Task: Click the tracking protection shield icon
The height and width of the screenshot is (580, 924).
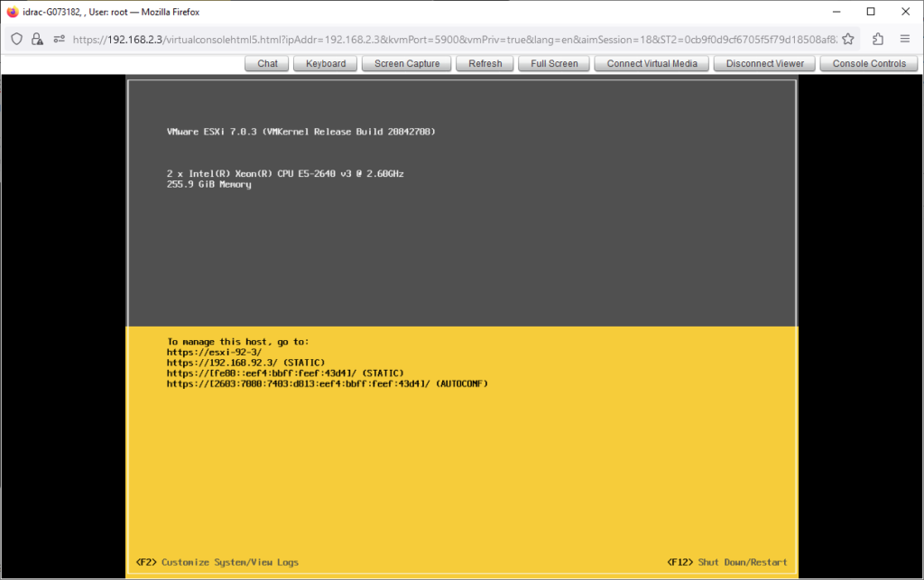Action: pos(17,39)
